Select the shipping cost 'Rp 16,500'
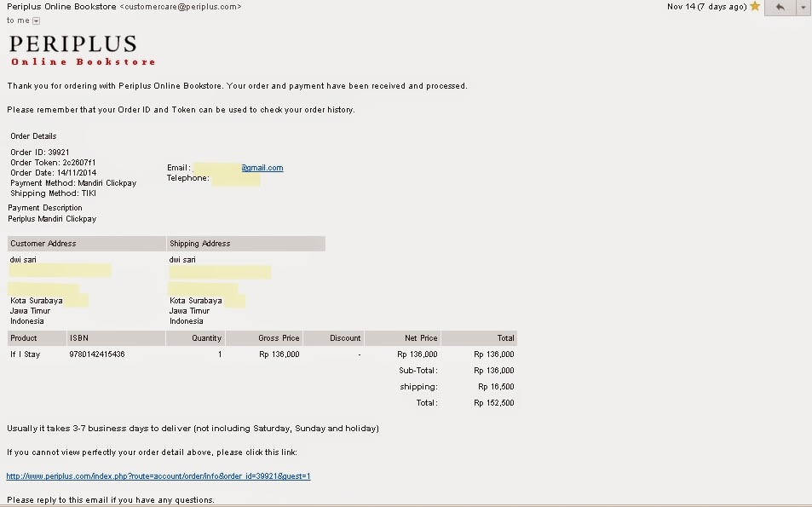The height and width of the screenshot is (507, 812). (x=496, y=387)
